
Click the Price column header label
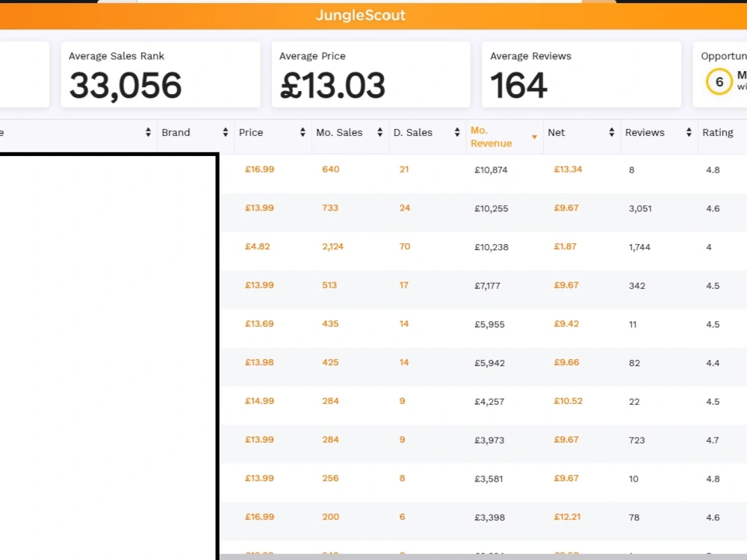click(250, 132)
